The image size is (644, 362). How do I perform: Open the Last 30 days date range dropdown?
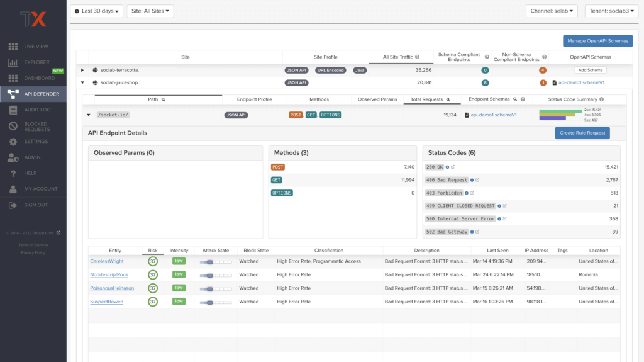pyautogui.click(x=96, y=11)
